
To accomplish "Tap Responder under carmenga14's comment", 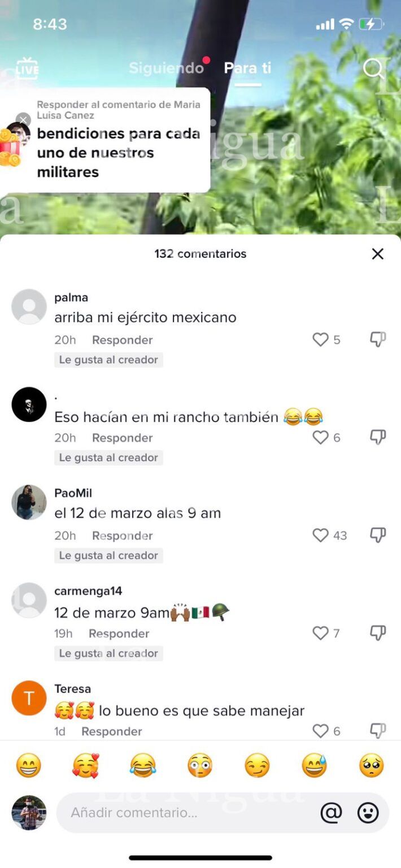I will click(119, 633).
